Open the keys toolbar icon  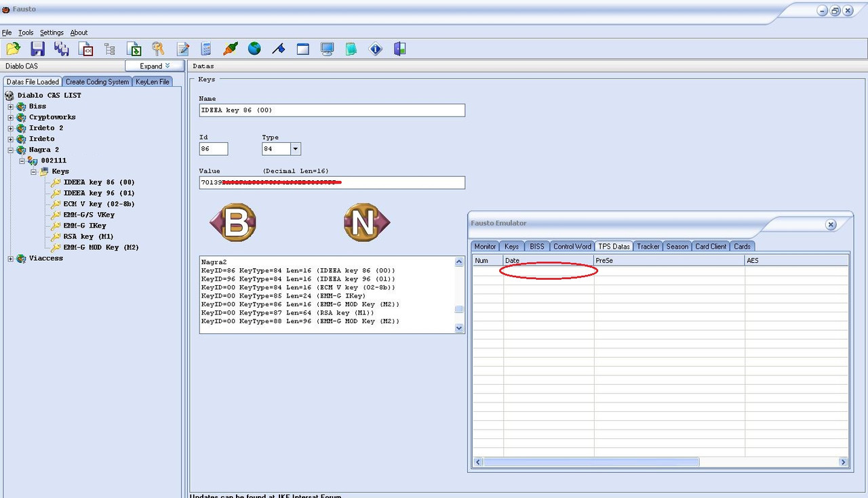coord(158,49)
